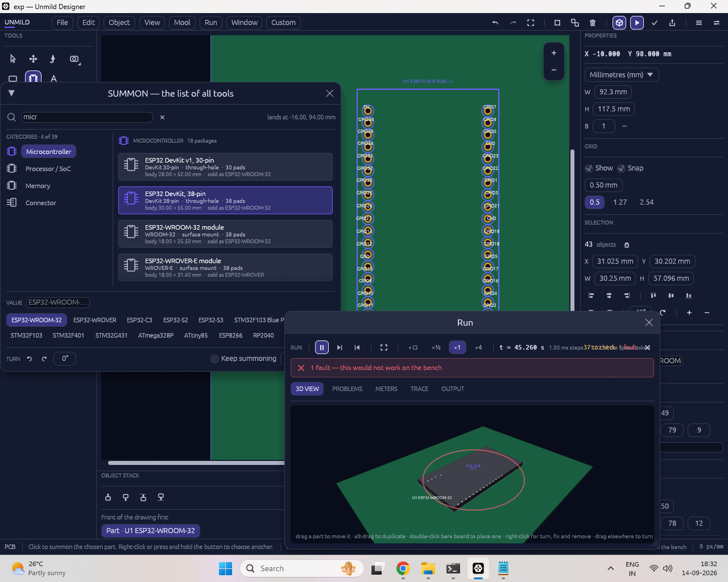Switch to the Output tab
The image size is (728, 582).
click(x=453, y=389)
